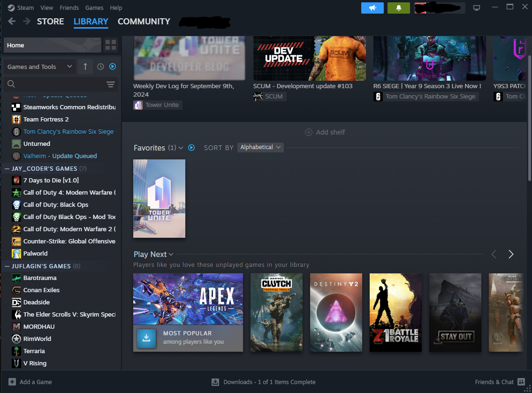532x393 pixels.
Task: Open the Play Next shelf dropdown
Action: click(x=171, y=254)
